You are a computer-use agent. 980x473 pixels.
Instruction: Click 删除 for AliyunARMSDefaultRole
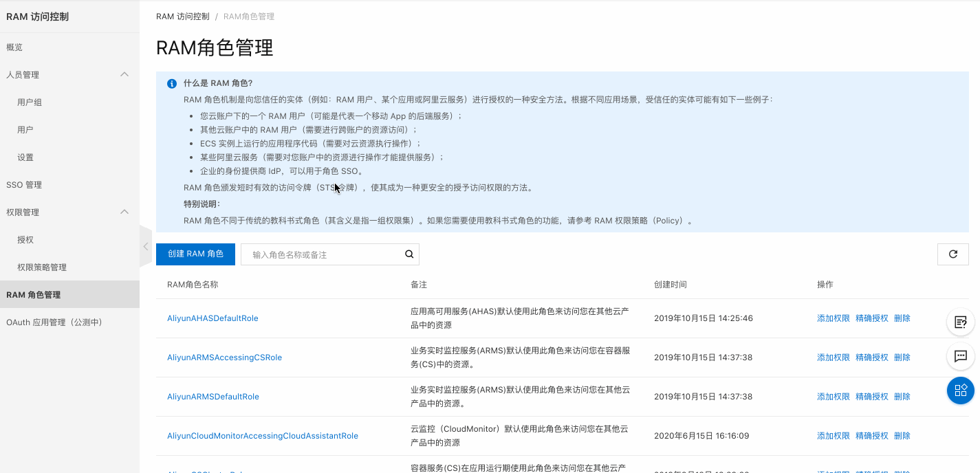click(x=902, y=397)
